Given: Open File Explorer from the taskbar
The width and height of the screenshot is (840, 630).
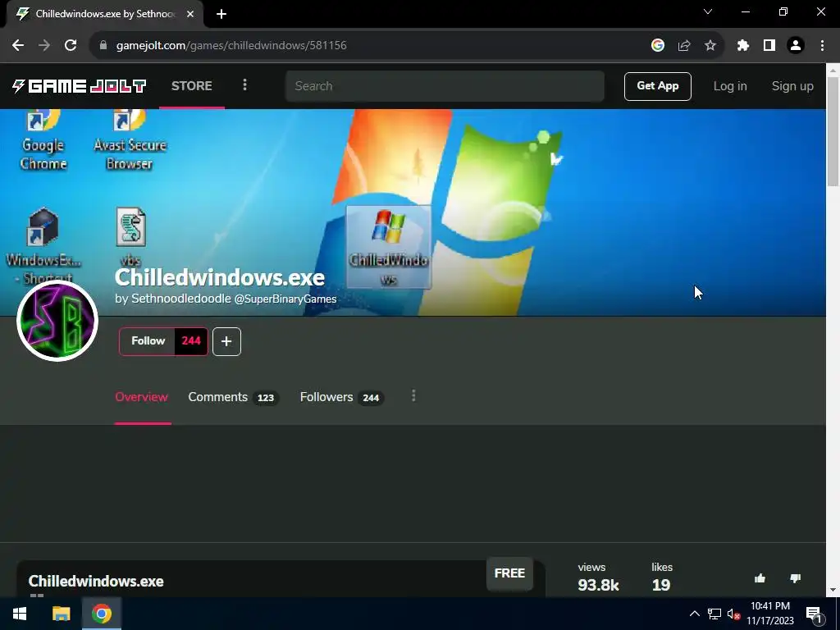Looking at the screenshot, I should point(61,614).
